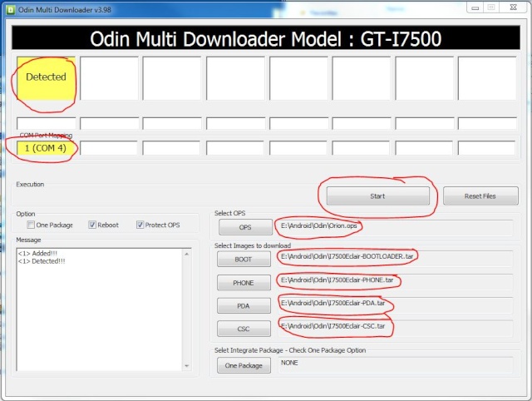The image size is (532, 401).
Task: Choose a CSC image file
Action: (244, 329)
